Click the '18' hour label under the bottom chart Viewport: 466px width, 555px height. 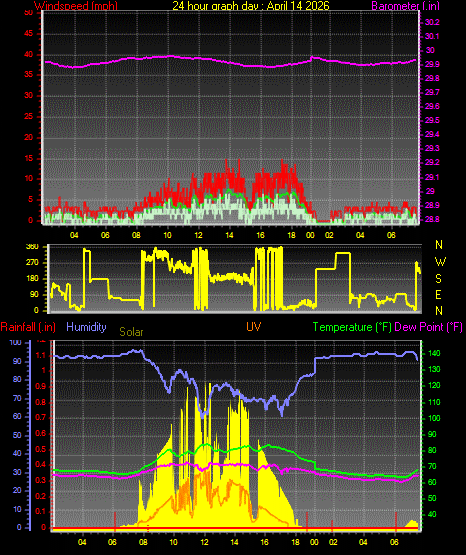coord(295,542)
